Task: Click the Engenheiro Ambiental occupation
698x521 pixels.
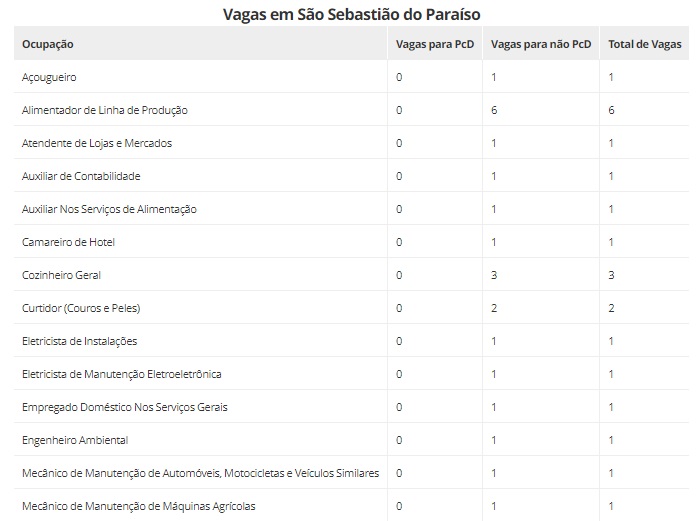Action: click(75, 440)
